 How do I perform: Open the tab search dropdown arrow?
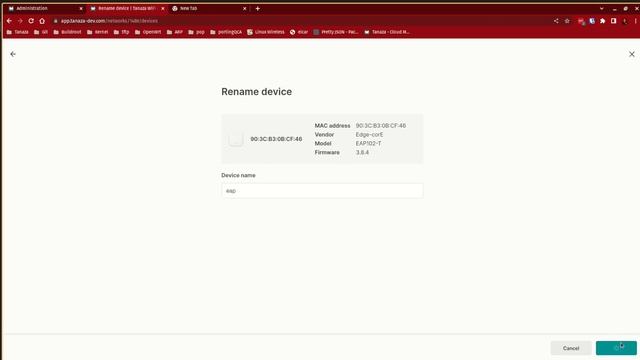pyautogui.click(x=602, y=8)
